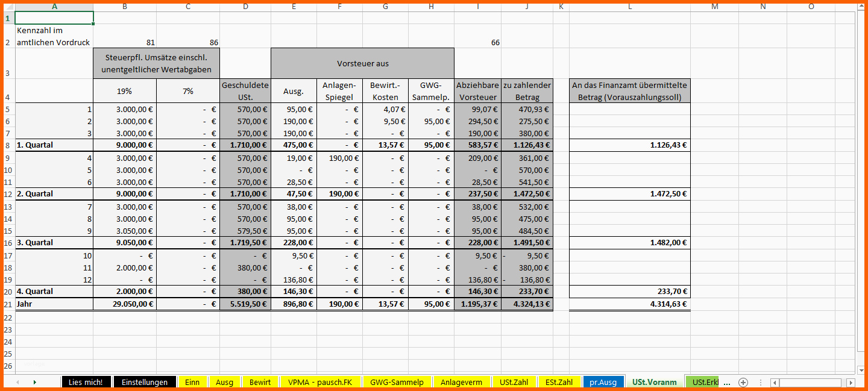868x391 pixels.
Task: Add a new sheet with the plus button
Action: [743, 382]
